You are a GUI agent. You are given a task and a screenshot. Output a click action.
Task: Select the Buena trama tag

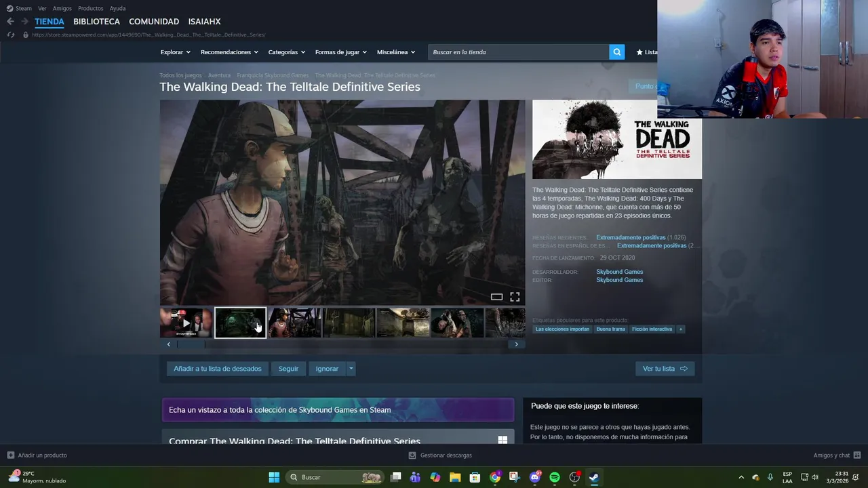(611, 329)
